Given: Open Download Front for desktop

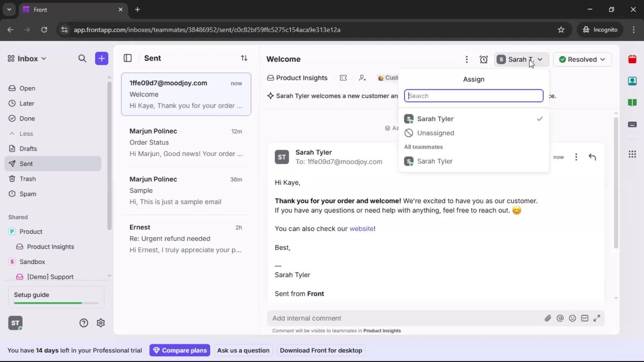Looking at the screenshot, I should coord(321,350).
